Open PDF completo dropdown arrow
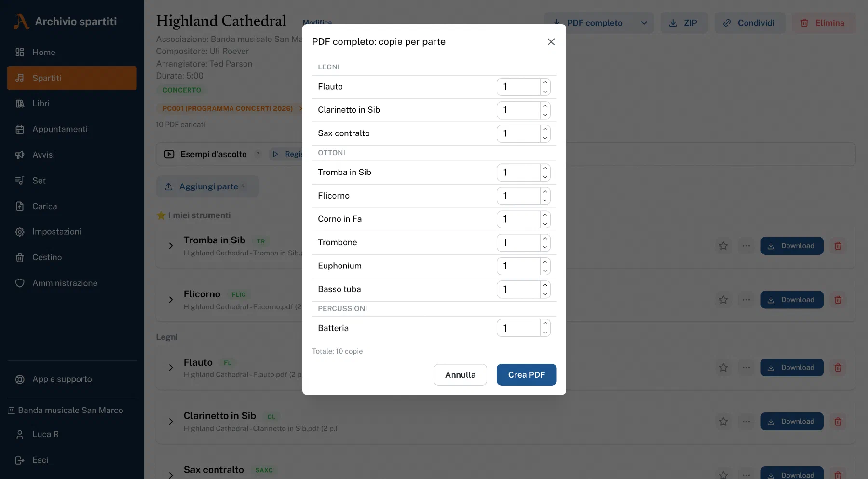 pos(644,23)
